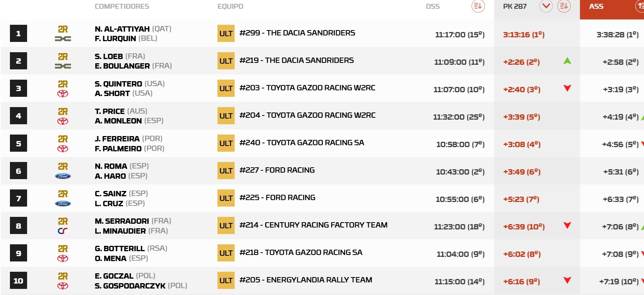Open C. Sainz competitor entry
The width and height of the screenshot is (644, 295).
[111, 194]
